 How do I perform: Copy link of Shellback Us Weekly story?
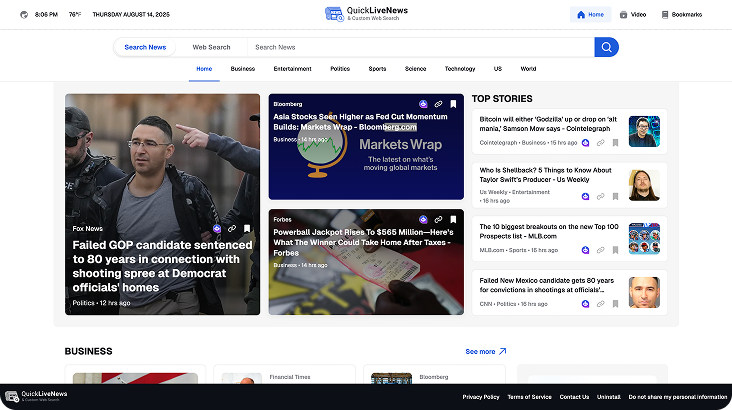600,196
